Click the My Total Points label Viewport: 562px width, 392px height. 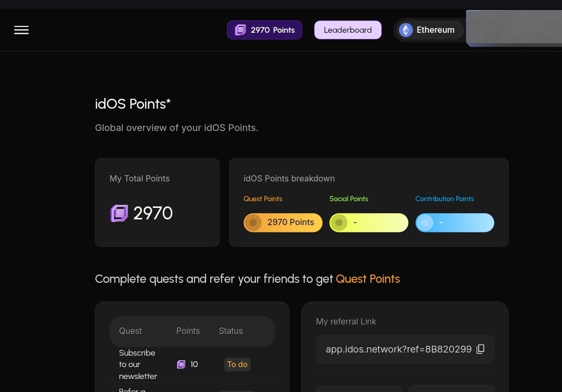(x=139, y=178)
